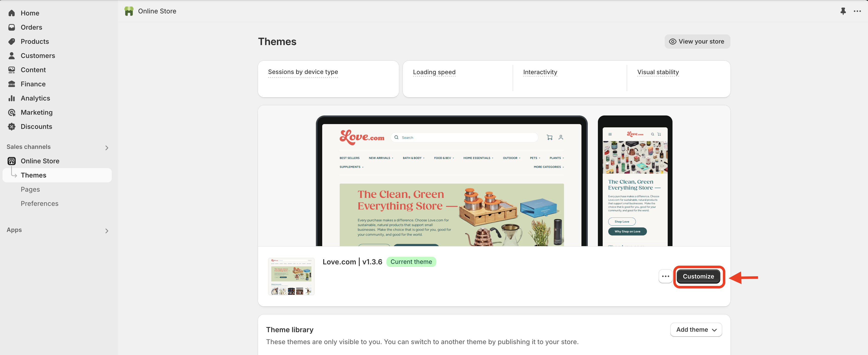Click the cart icon in desktop theme preview
This screenshot has height=355, width=868.
(550, 137)
